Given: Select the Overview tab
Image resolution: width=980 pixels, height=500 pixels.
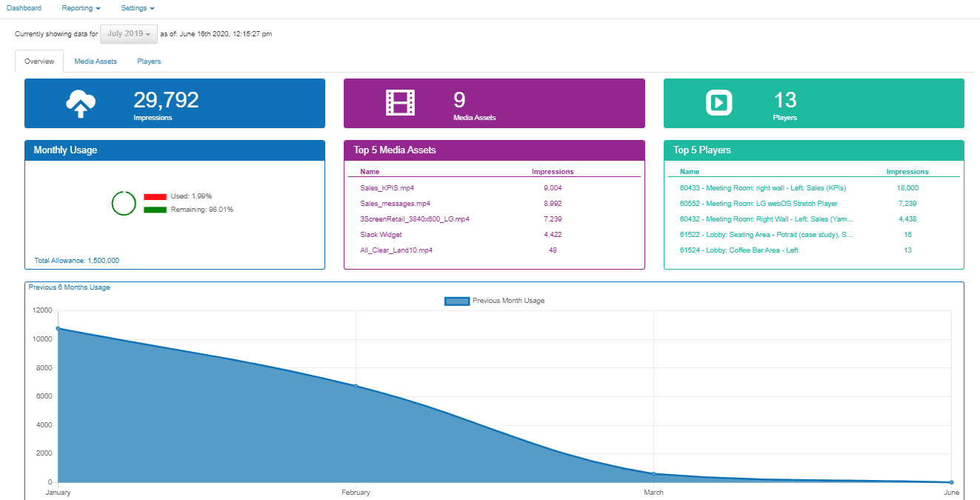Looking at the screenshot, I should pyautogui.click(x=39, y=61).
